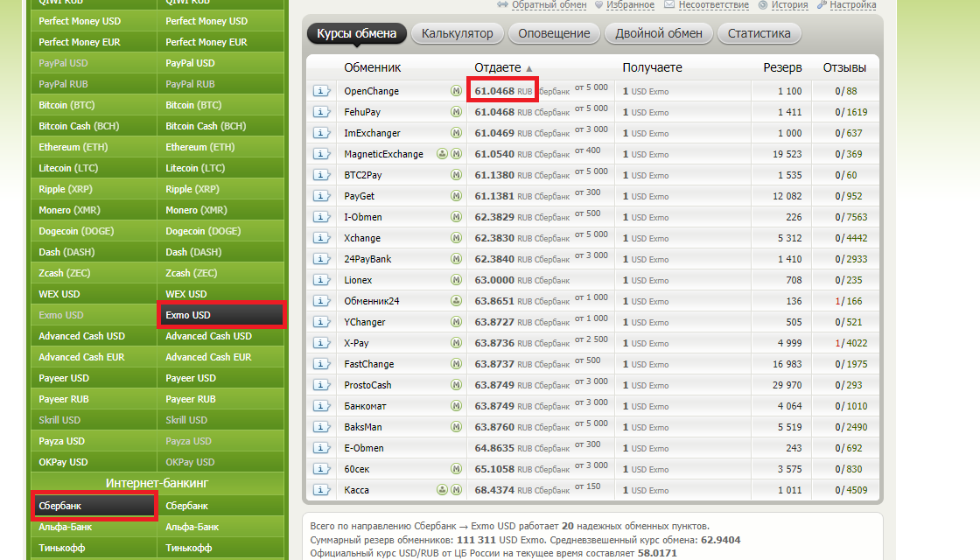Open the История link
This screenshot has height=560, width=980.
click(789, 5)
